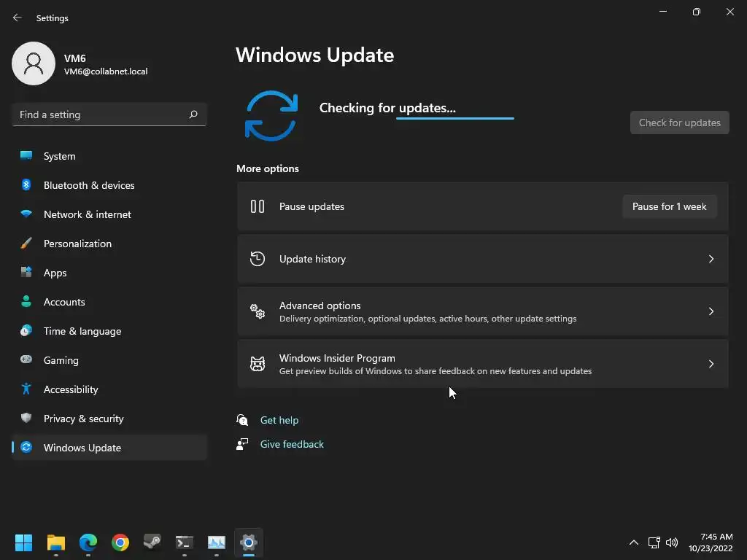The image size is (747, 560).
Task: Click the back arrow in Settings
Action: [x=18, y=17]
